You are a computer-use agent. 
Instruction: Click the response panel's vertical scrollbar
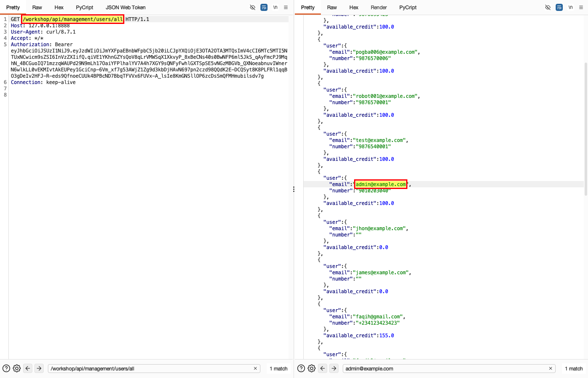[x=585, y=129]
